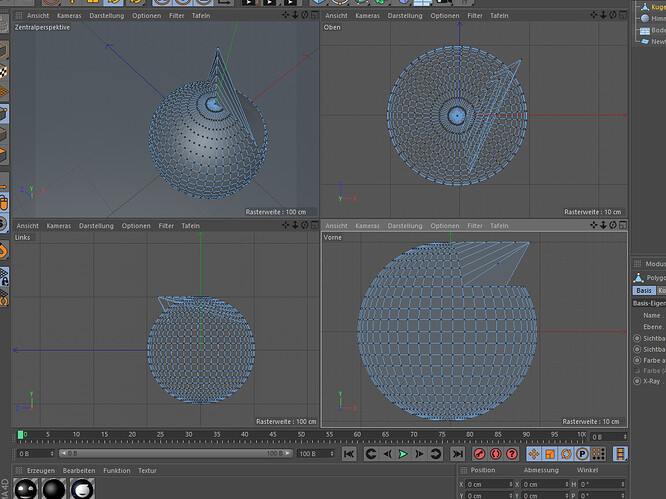Viewport: 666px width, 499px height.
Task: Click stepper of the 100 B end frame field
Action: coord(332,454)
